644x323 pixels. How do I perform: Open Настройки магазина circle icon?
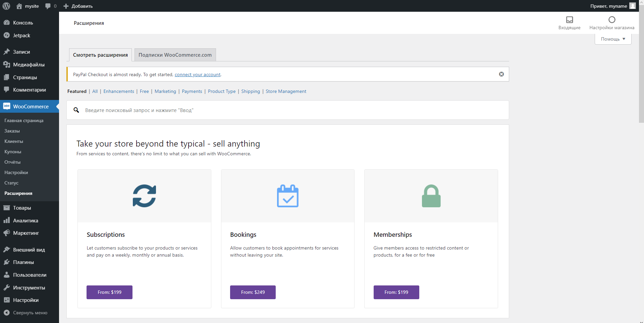tap(612, 19)
